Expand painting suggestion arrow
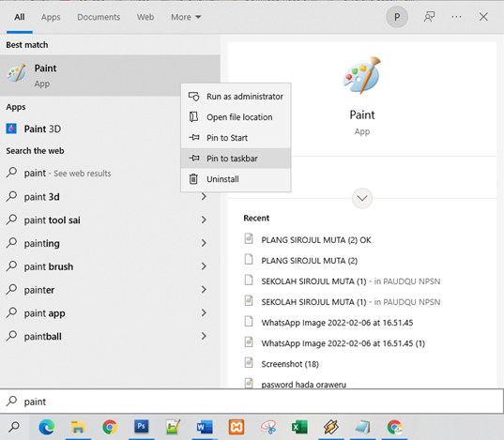 [204, 243]
